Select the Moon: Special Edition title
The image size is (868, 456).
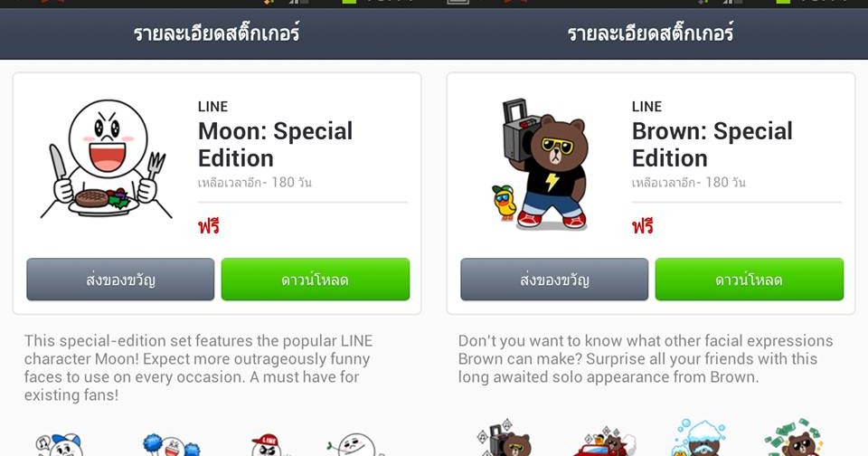275,145
